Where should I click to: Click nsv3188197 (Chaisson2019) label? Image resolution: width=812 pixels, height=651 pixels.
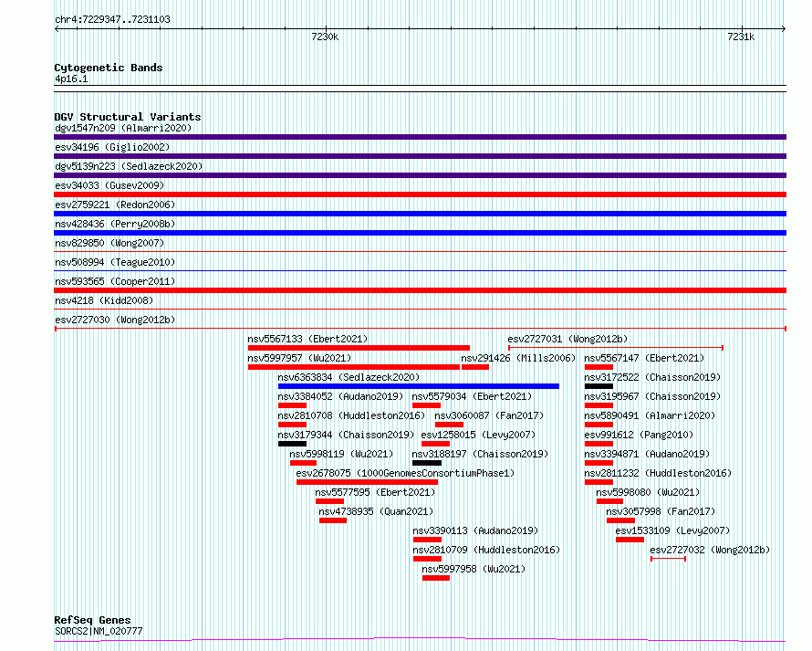click(x=480, y=454)
